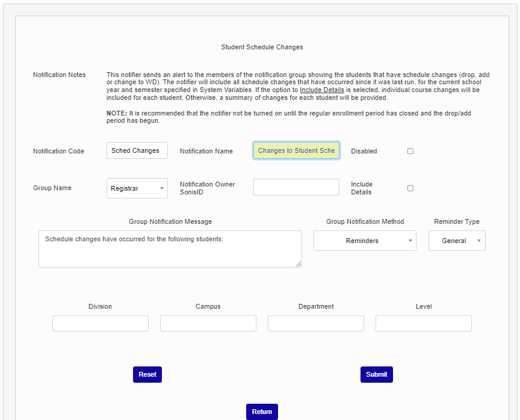Focus the Department input field

pyautogui.click(x=316, y=324)
